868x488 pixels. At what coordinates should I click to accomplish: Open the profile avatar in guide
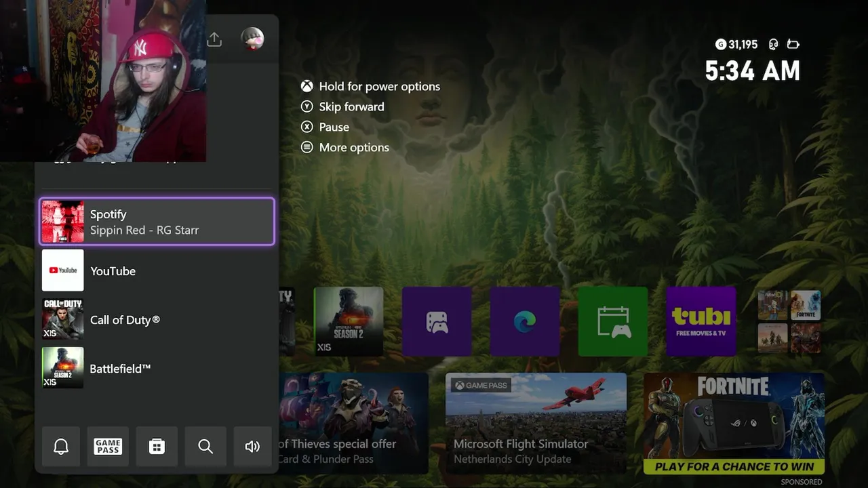tap(252, 39)
